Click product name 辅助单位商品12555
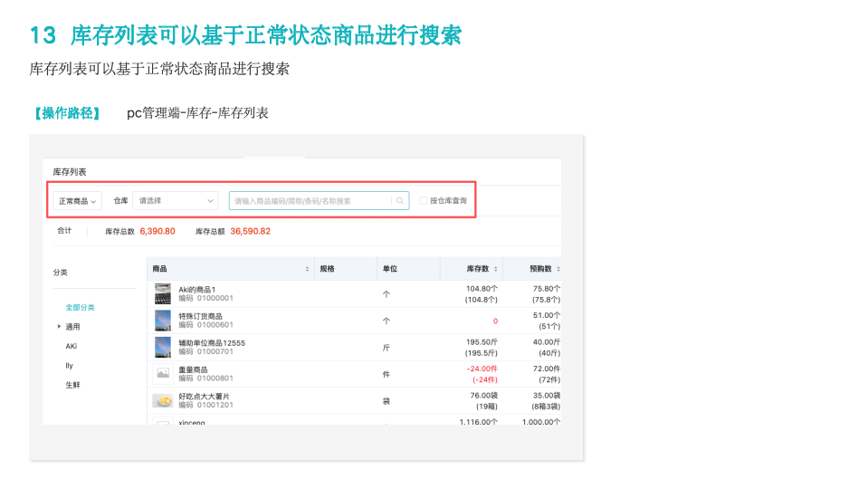The width and height of the screenshot is (868, 489). [212, 343]
